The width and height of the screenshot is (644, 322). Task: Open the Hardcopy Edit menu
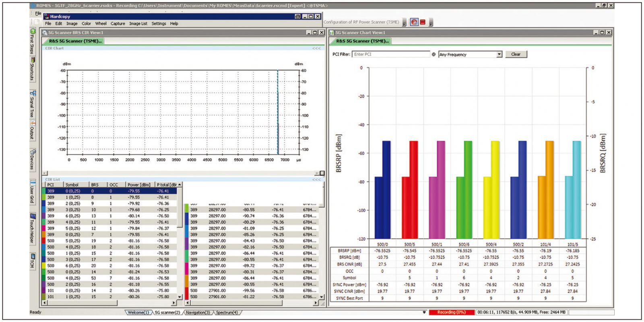coord(59,24)
